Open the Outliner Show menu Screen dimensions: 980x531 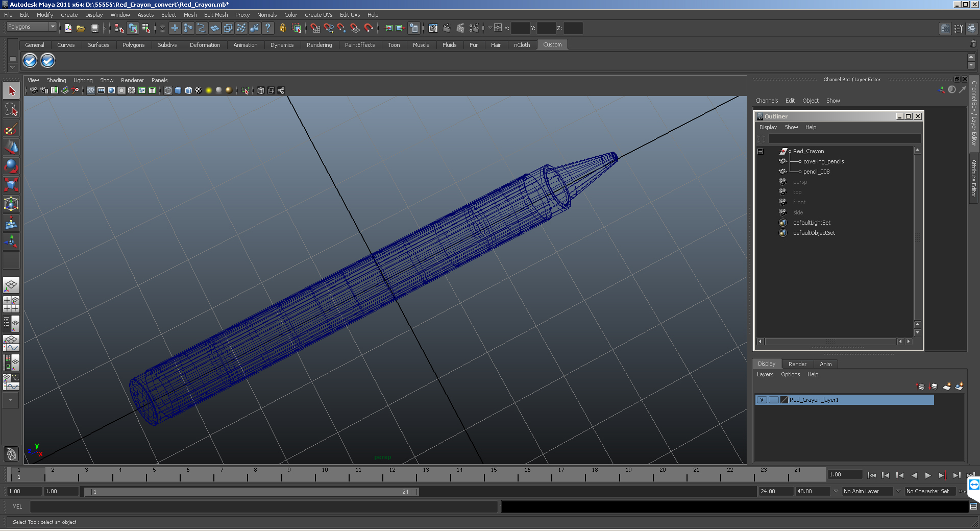tap(791, 127)
